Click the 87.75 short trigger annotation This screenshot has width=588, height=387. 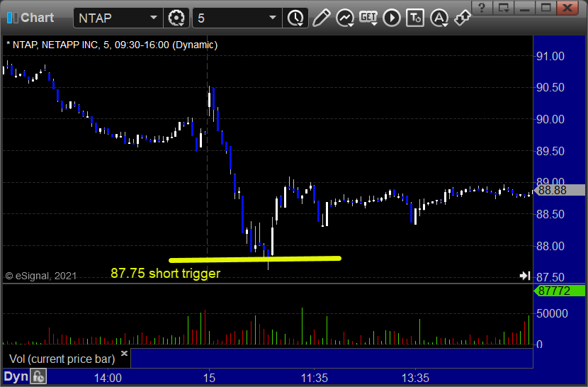pyautogui.click(x=165, y=274)
